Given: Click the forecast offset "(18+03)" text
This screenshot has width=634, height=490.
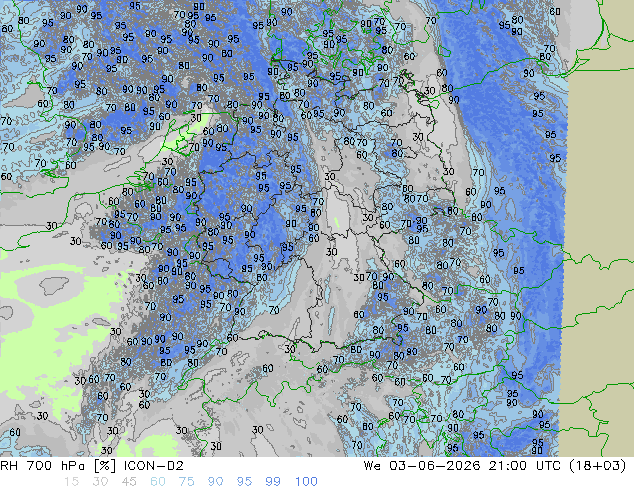Looking at the screenshot, I should (598, 466).
